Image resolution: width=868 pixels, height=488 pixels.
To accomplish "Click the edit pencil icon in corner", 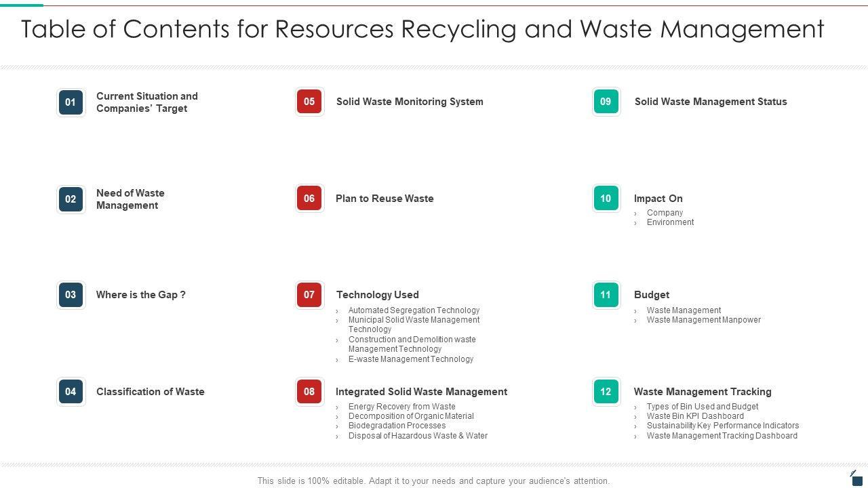I will [856, 478].
